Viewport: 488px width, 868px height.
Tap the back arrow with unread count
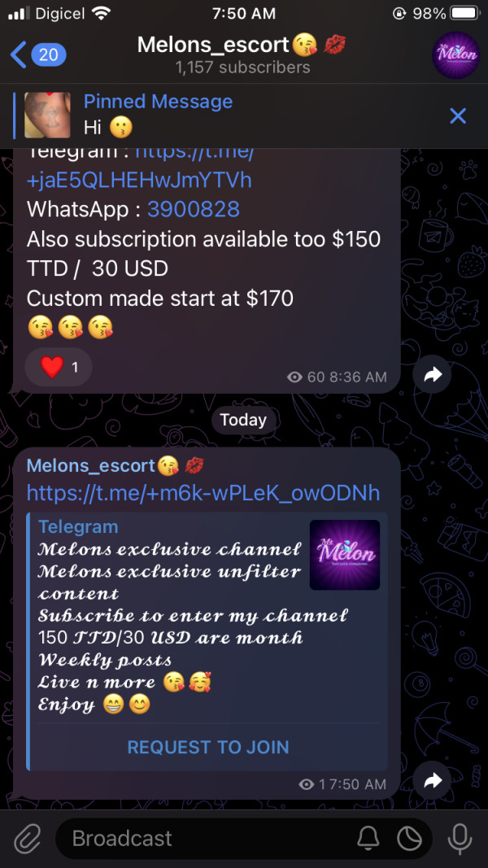pyautogui.click(x=37, y=55)
